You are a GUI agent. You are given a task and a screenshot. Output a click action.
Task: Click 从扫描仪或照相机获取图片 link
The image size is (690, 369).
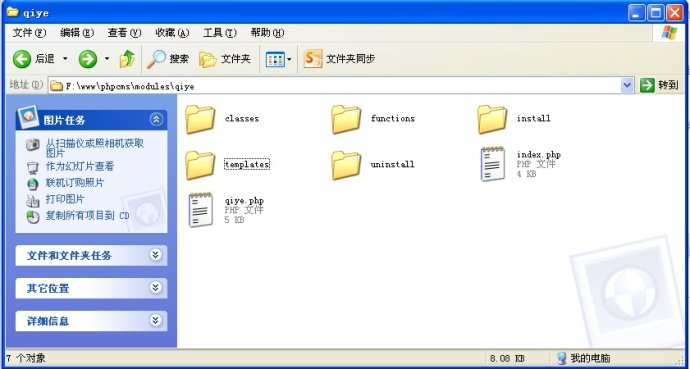[95, 148]
